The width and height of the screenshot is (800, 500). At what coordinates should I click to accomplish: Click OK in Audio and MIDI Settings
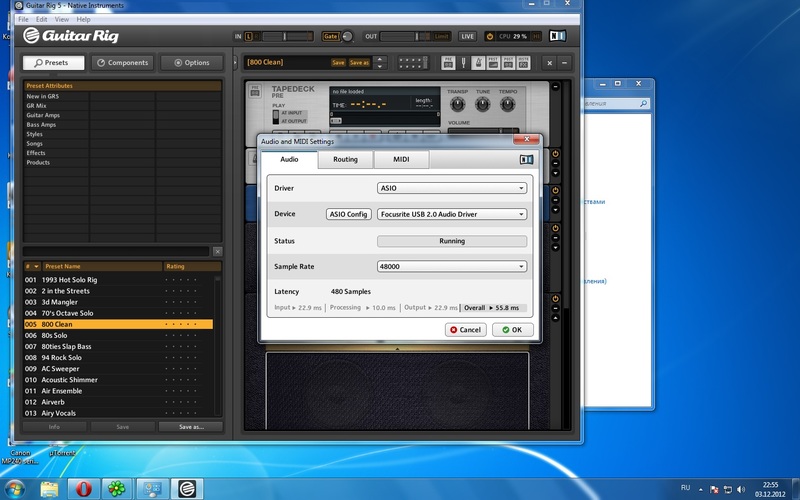tap(513, 330)
